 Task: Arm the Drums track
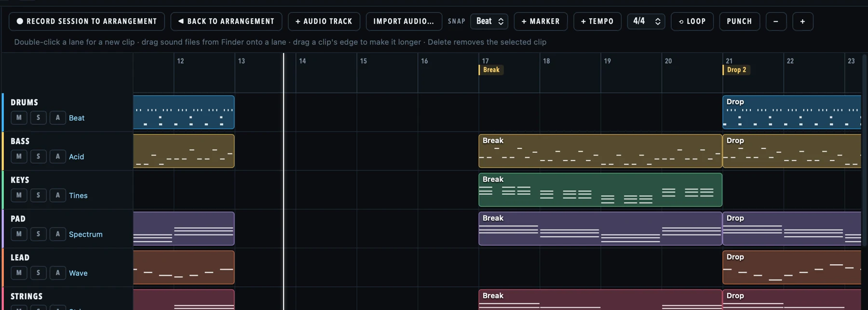pos(58,118)
